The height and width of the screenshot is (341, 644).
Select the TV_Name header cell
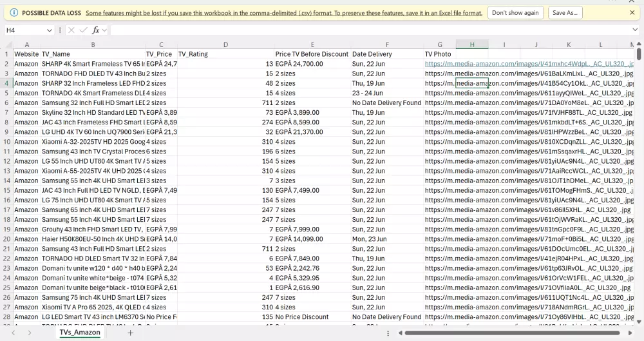93,54
